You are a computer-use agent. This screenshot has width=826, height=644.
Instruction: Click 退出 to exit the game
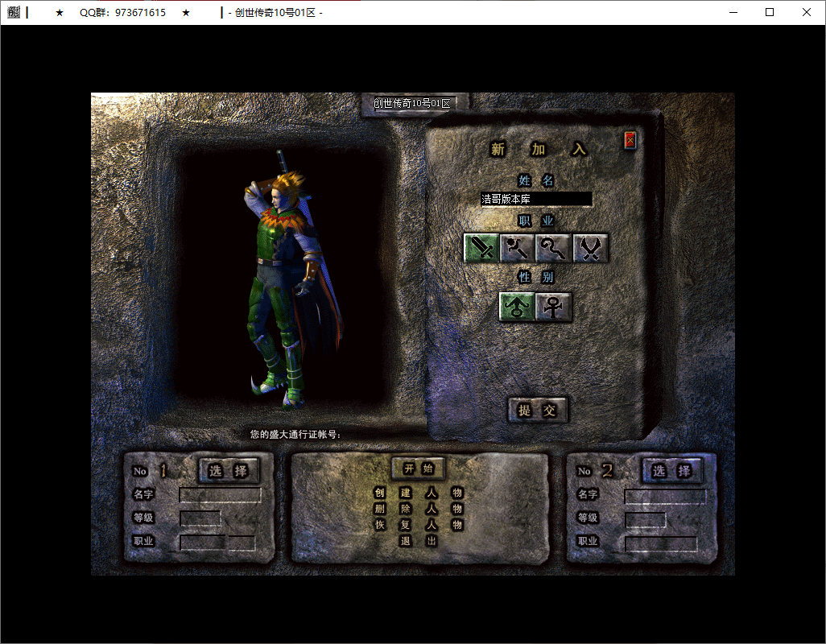(x=419, y=541)
